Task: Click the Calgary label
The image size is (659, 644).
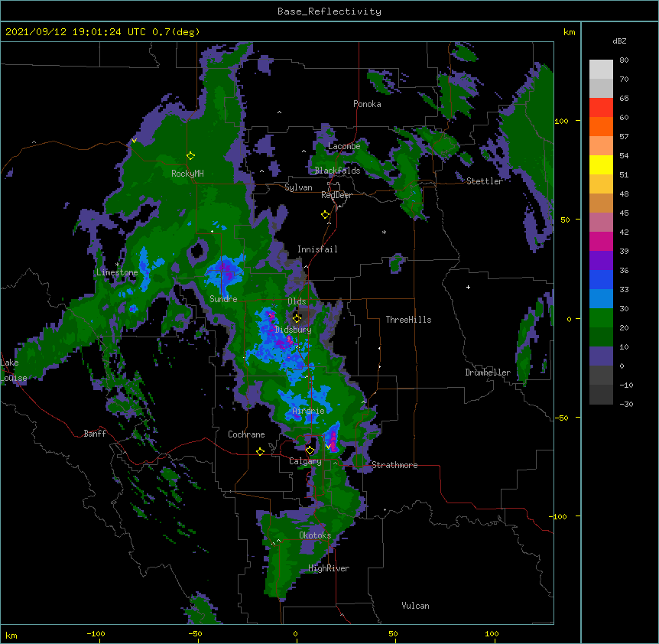Action: click(x=305, y=461)
